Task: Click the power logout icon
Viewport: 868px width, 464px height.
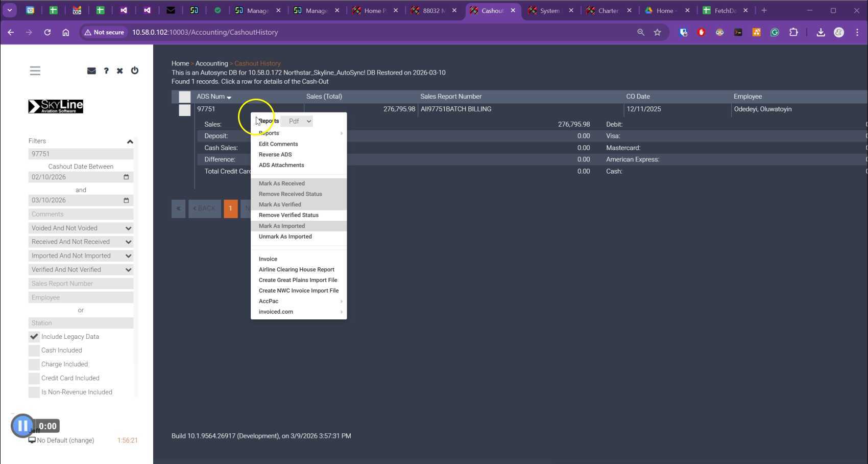Action: (135, 71)
